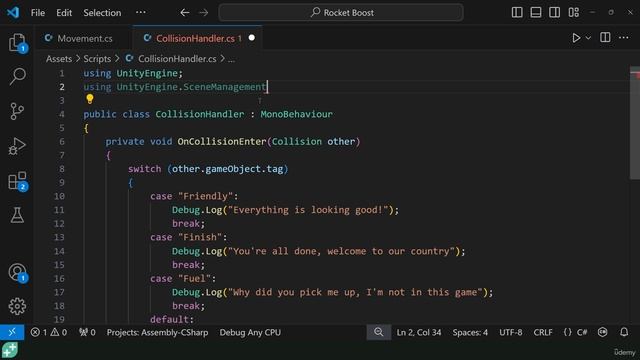The image size is (640, 360).
Task: Click the CollisionHandler.cs breadcrumb
Action: 177,59
